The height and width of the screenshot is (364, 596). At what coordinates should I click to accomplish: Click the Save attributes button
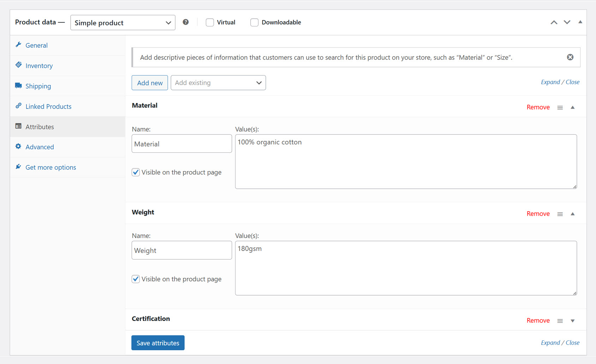point(158,342)
